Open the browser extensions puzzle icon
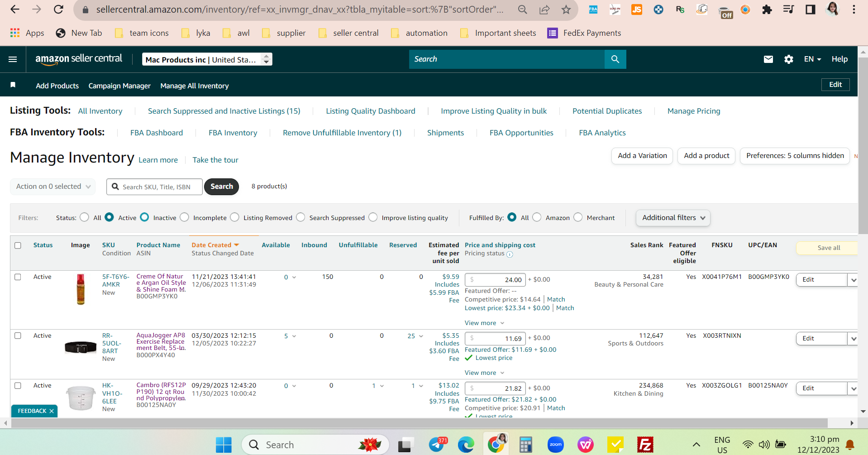Image resolution: width=868 pixels, height=455 pixels. tap(767, 10)
